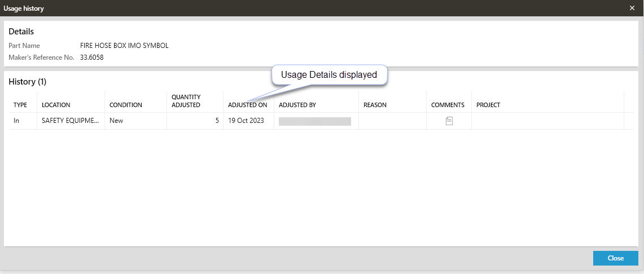Viewport: 644px width, 274px height.
Task: Select the 'In' type cell
Action: [17, 121]
